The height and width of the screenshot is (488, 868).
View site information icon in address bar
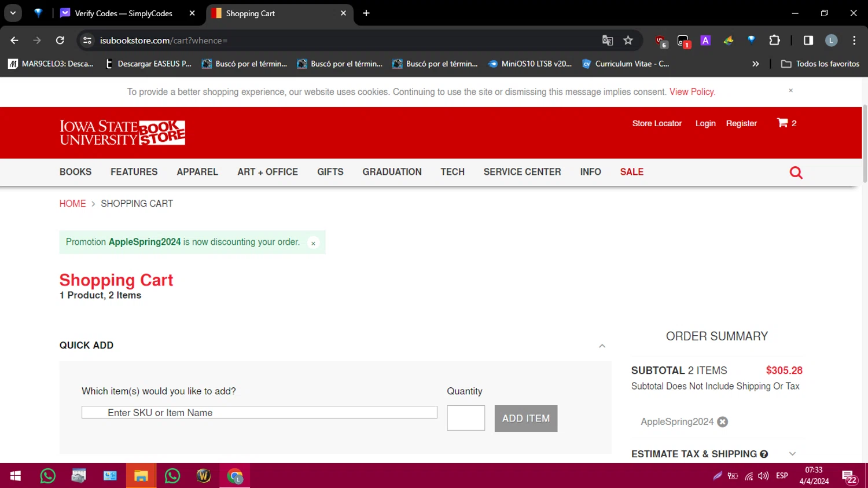87,41
